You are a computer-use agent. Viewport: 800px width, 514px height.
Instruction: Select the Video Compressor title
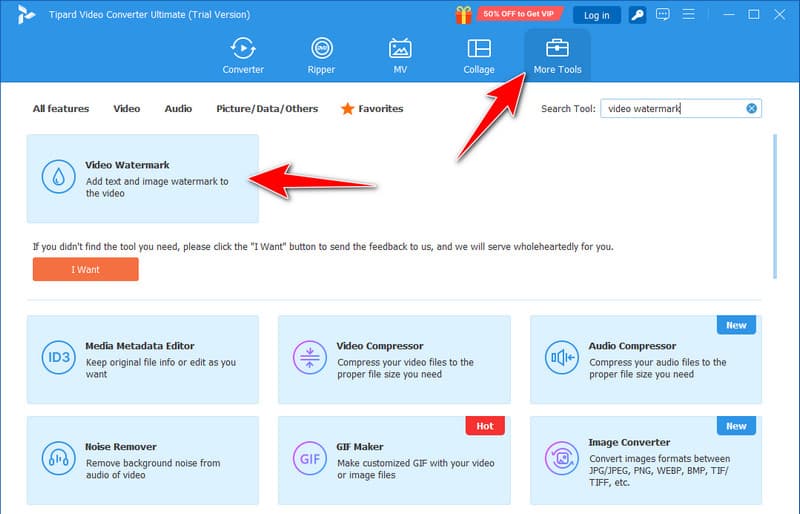point(380,346)
